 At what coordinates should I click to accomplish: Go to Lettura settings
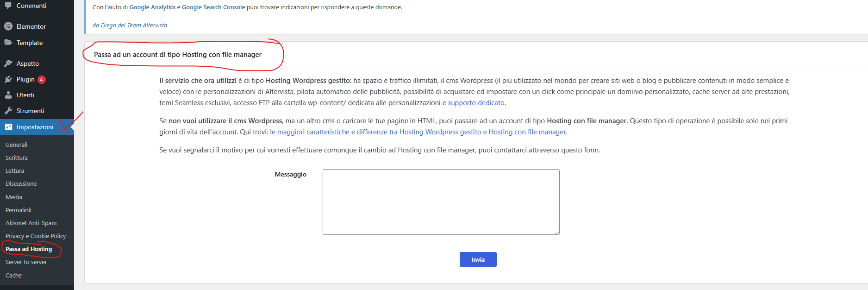pos(15,170)
